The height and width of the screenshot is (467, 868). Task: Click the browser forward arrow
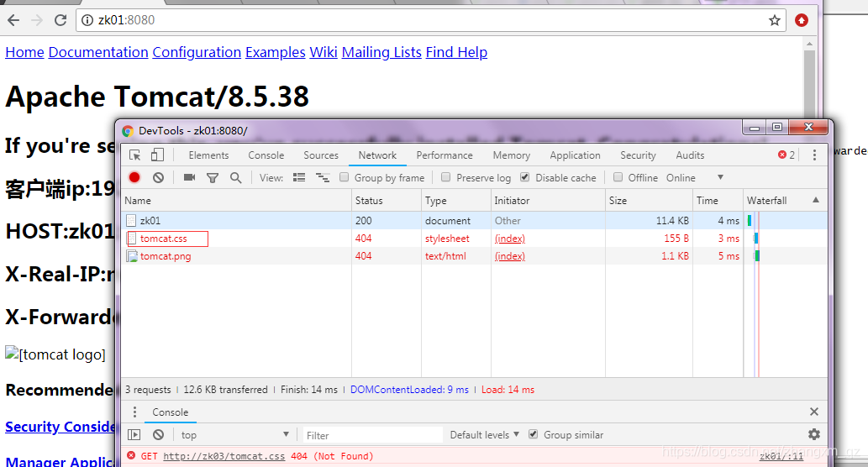pos(37,20)
